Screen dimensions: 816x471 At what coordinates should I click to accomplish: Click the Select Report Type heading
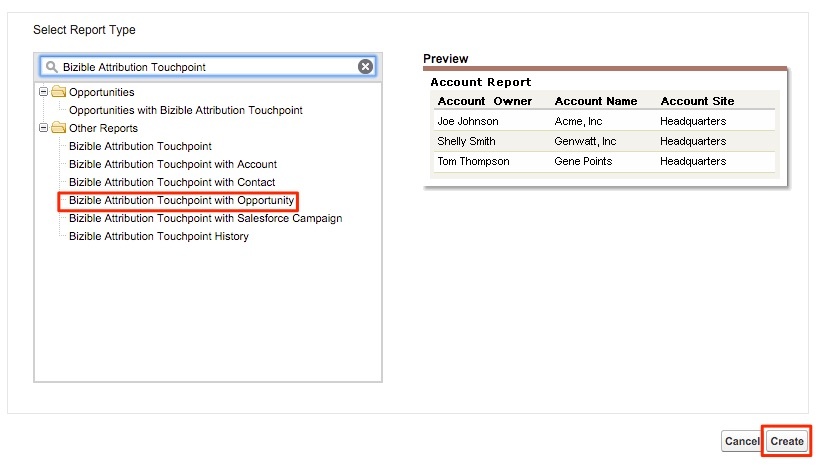pyautogui.click(x=84, y=30)
